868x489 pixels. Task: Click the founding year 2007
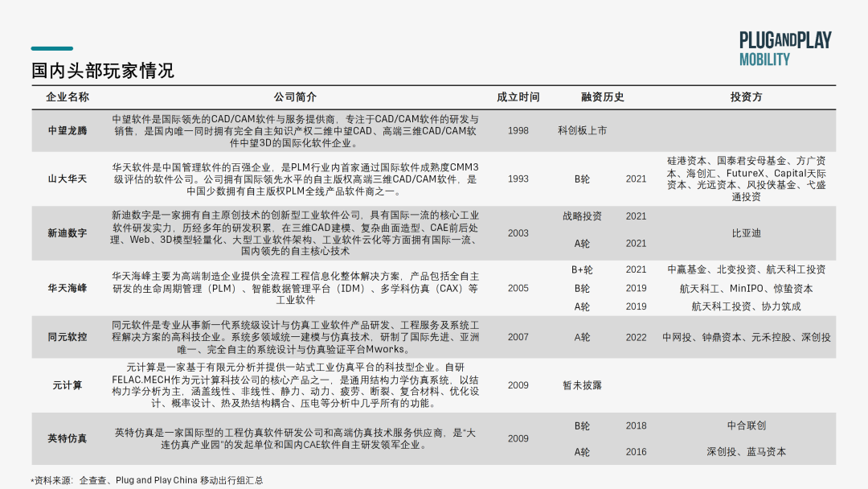click(x=518, y=337)
